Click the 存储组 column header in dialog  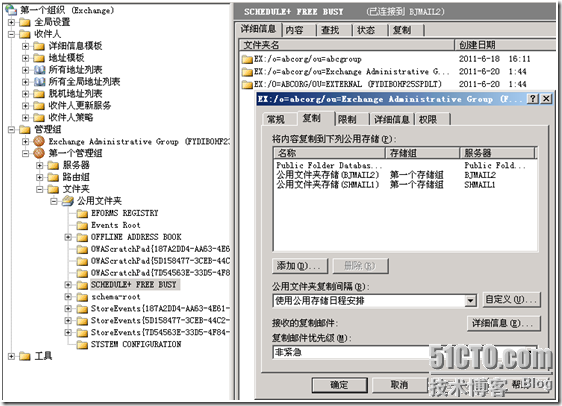click(x=423, y=153)
